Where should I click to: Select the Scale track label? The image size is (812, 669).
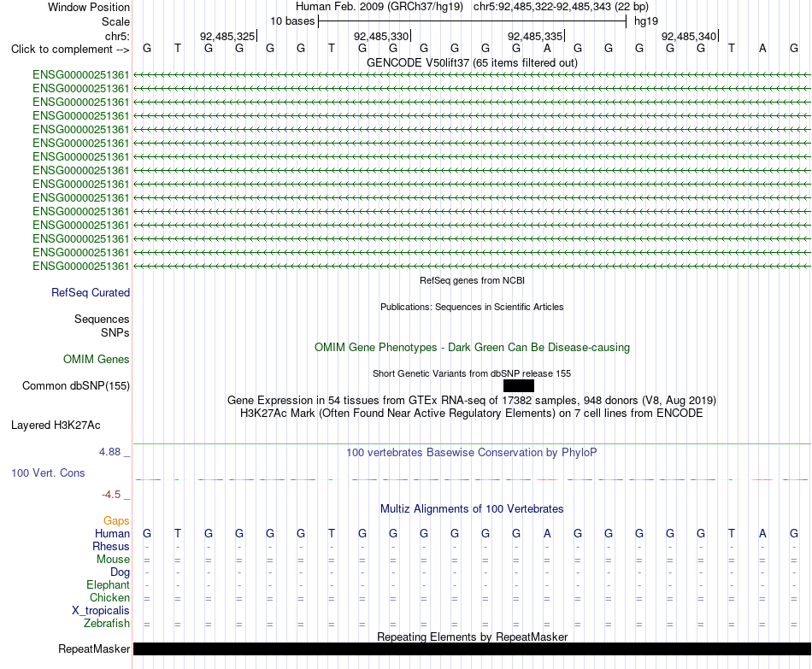coord(115,21)
